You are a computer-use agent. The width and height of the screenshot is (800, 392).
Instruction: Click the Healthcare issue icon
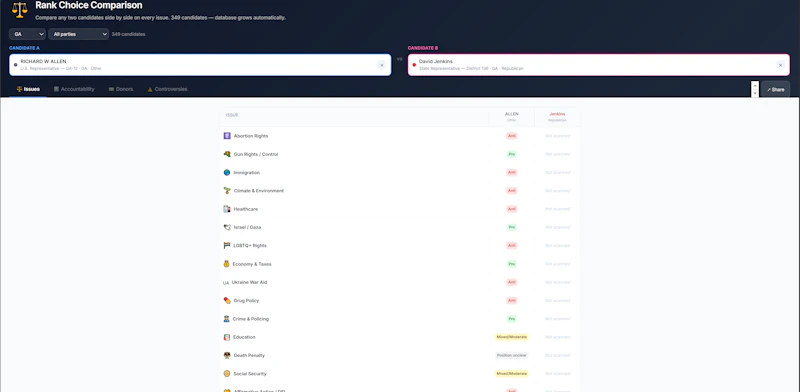click(227, 209)
